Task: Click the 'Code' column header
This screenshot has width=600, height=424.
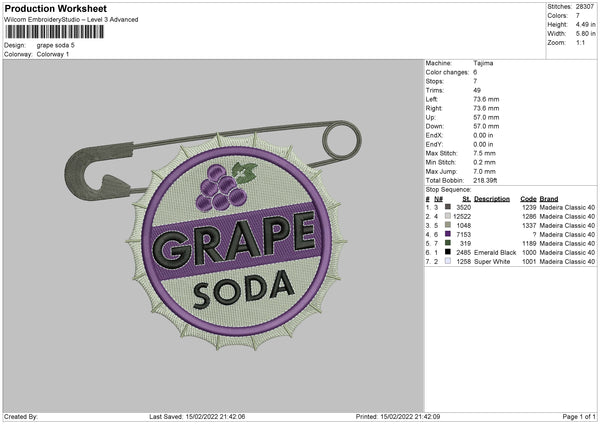Action: 528,199
